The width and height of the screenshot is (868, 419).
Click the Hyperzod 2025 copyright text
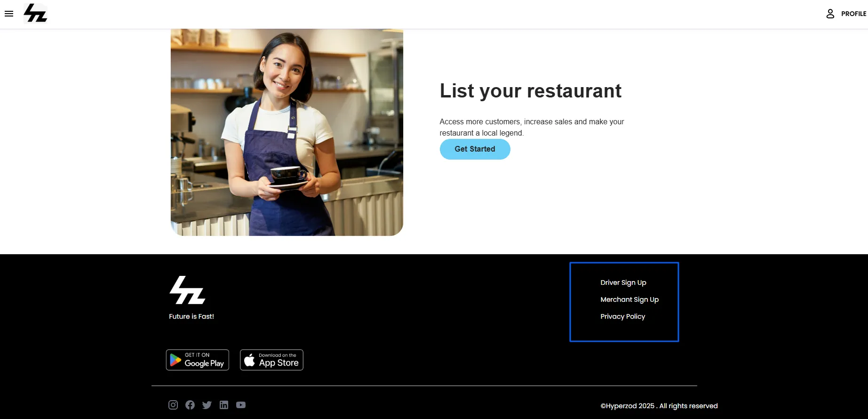[659, 406]
